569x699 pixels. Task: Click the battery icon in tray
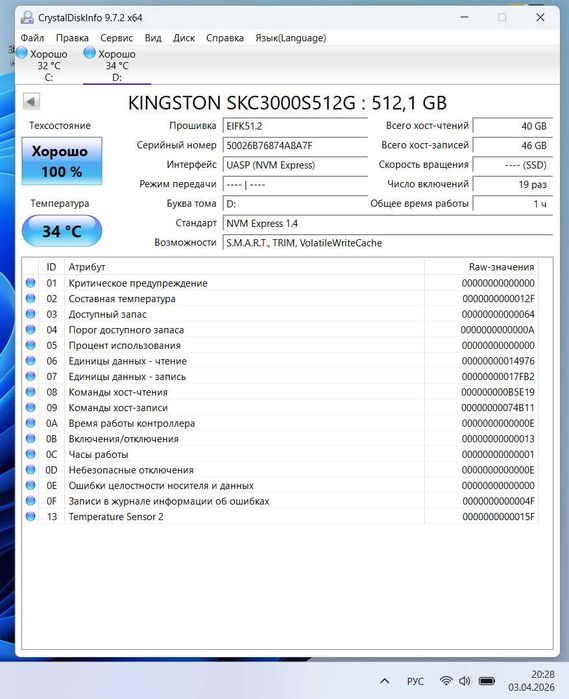487,681
